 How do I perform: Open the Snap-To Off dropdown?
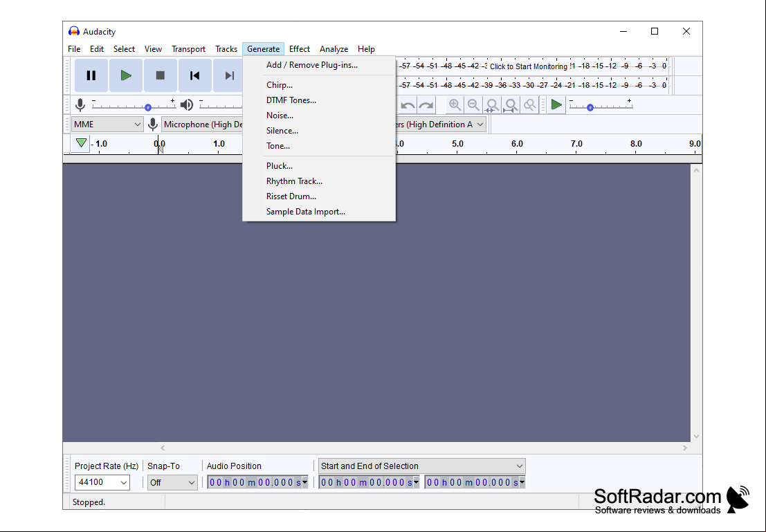point(172,483)
